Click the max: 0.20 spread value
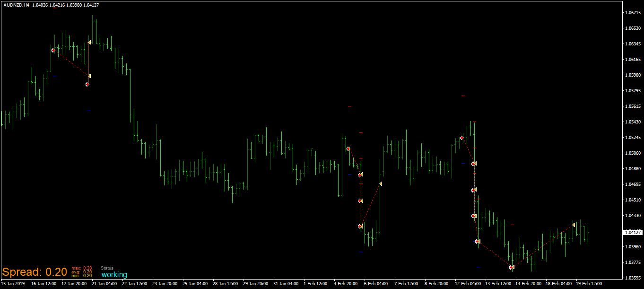 81,268
